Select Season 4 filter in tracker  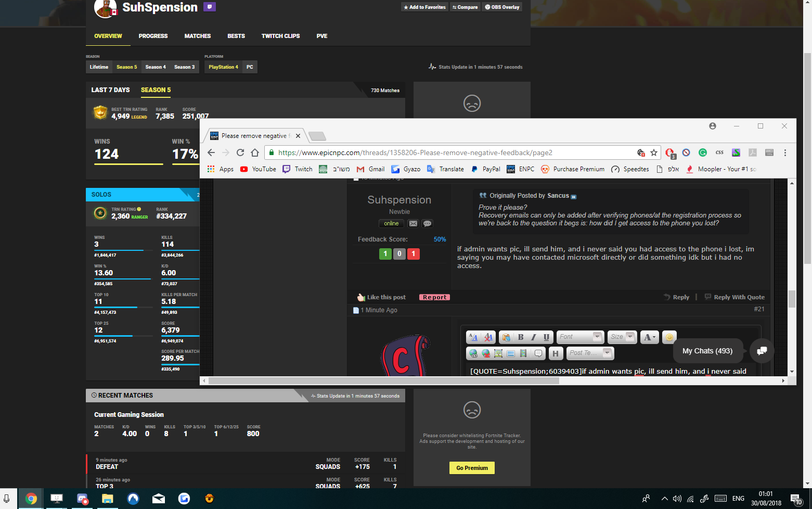tap(156, 67)
